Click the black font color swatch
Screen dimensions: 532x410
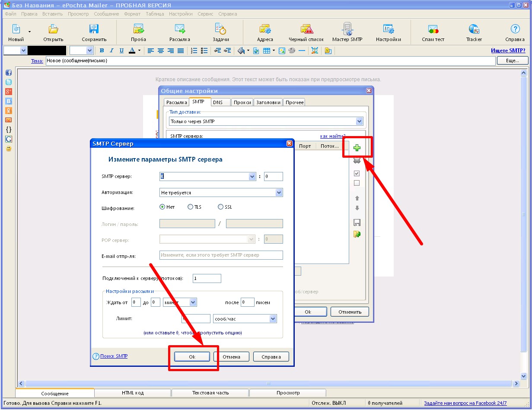[x=47, y=51]
